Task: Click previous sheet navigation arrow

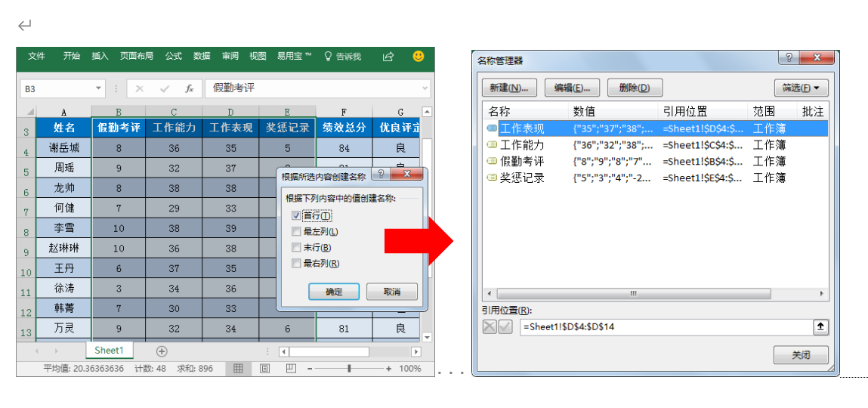Action: (37, 351)
